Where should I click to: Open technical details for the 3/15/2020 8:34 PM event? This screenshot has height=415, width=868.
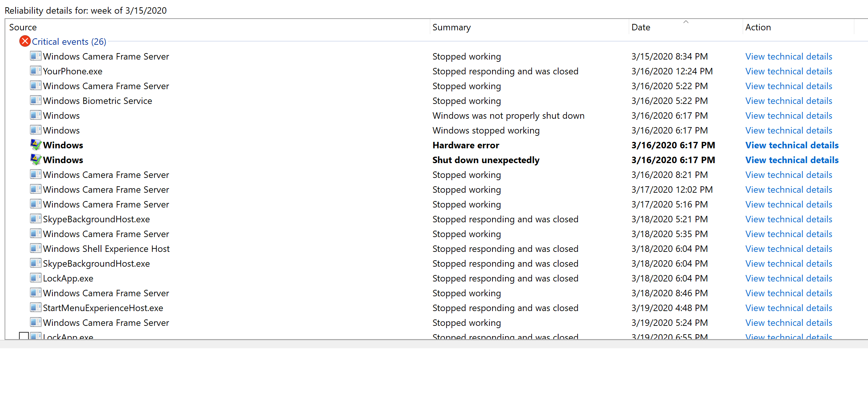point(789,57)
